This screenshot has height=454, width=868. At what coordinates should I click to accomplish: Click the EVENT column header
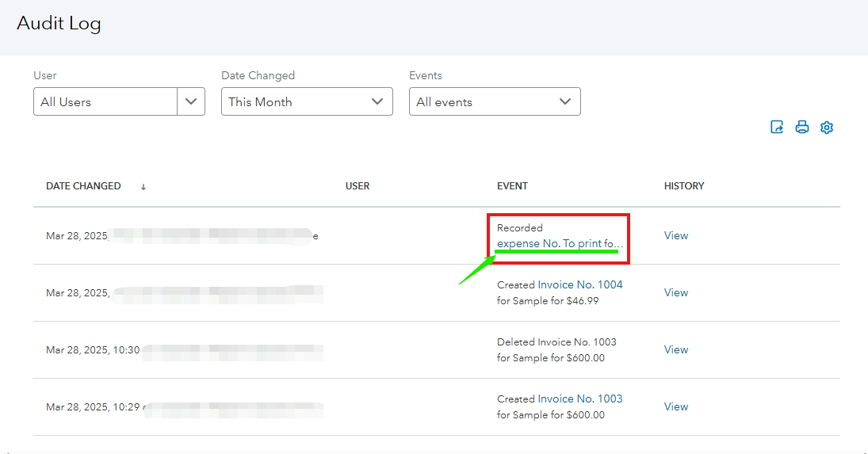(512, 186)
